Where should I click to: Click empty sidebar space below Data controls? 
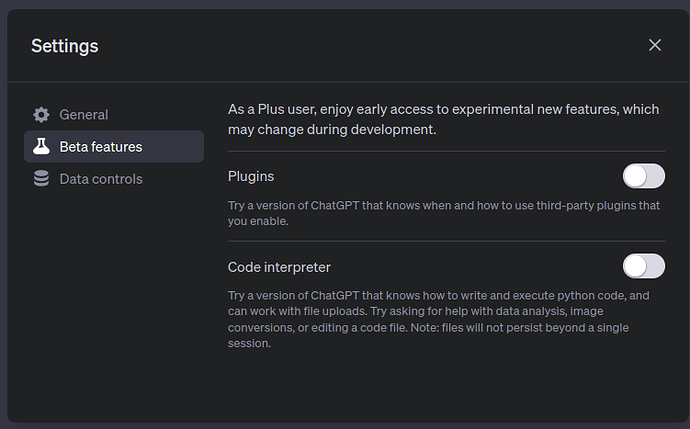[113, 300]
